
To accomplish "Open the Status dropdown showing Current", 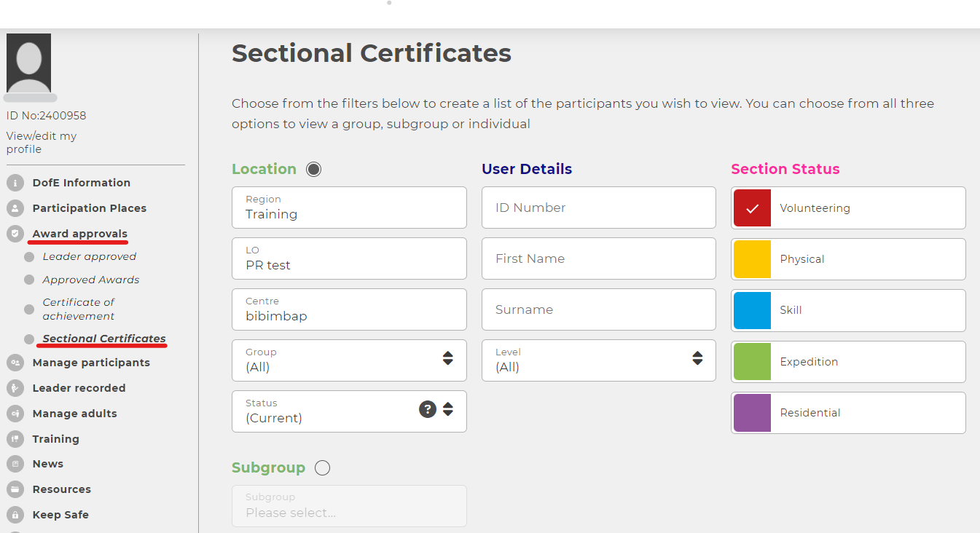I will click(x=447, y=409).
